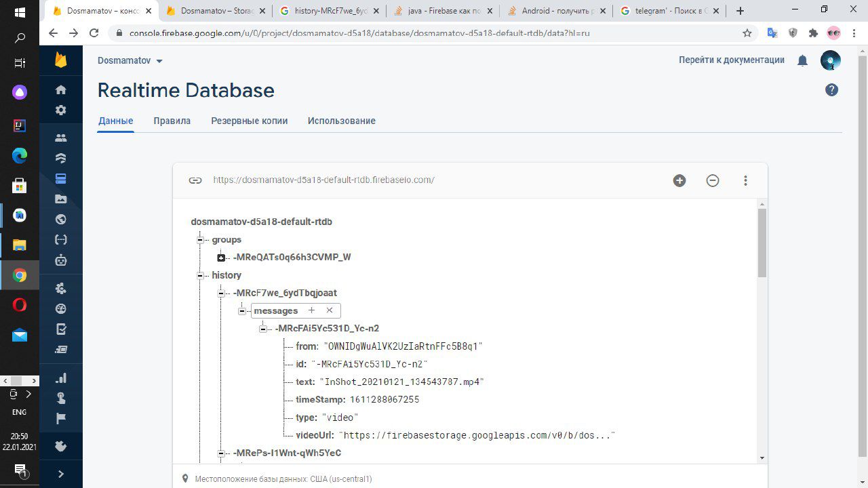Collapse the -MRcFAi5Yc531D_Yc-n2 node
Image resolution: width=868 pixels, height=488 pixels.
click(x=263, y=329)
